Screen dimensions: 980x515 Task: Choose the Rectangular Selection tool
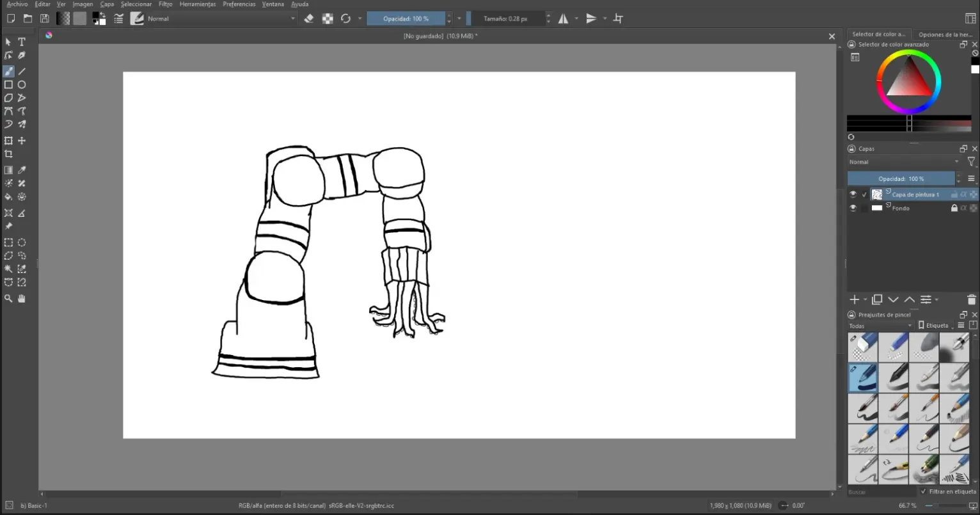[x=8, y=242]
